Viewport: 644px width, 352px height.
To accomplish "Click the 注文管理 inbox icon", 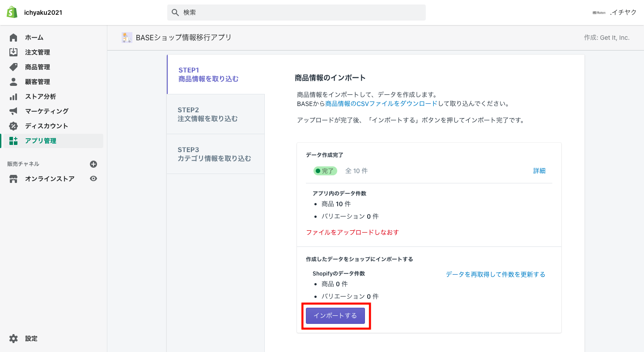I will click(13, 52).
